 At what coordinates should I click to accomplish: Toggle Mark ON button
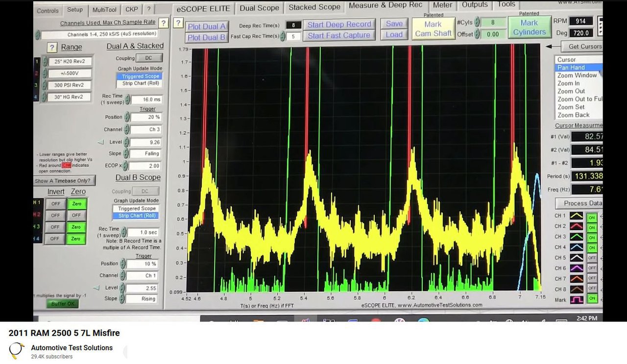(x=592, y=299)
